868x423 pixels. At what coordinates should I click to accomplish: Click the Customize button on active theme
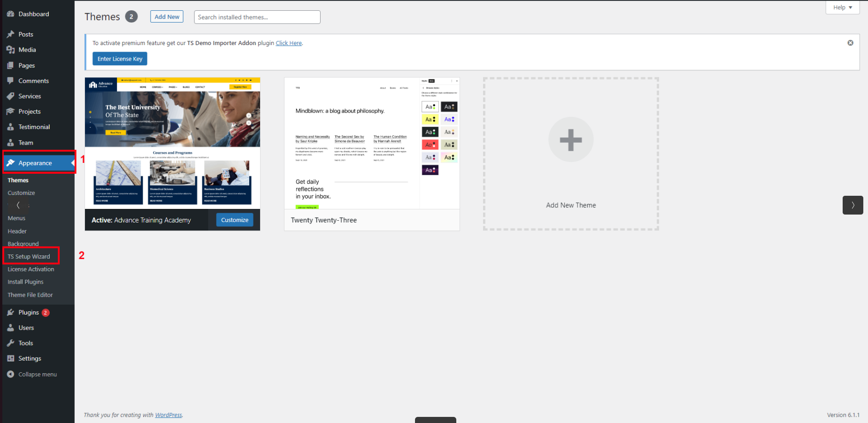click(x=234, y=220)
